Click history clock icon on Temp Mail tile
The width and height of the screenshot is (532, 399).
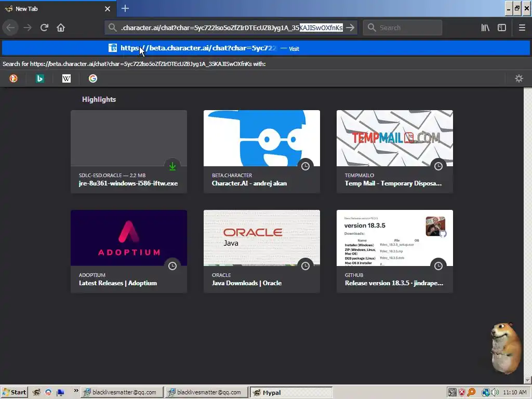click(x=438, y=166)
